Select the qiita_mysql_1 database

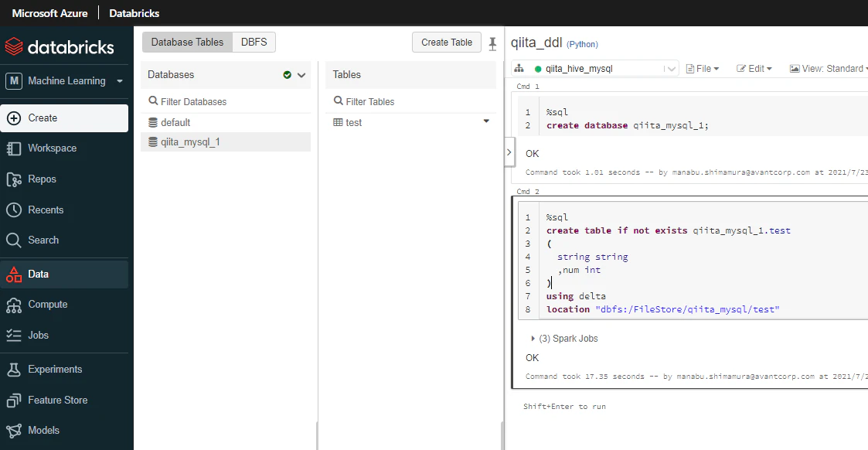[x=226, y=142]
